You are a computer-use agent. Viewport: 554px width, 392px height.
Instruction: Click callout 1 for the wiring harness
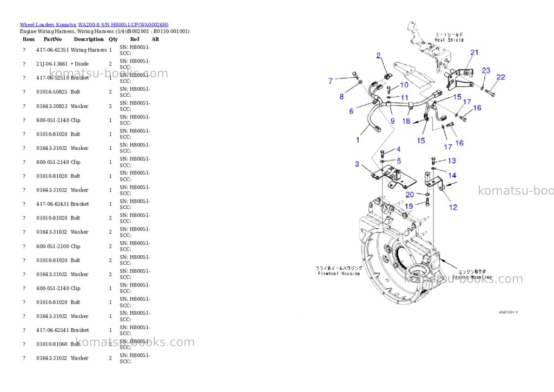tap(358, 139)
